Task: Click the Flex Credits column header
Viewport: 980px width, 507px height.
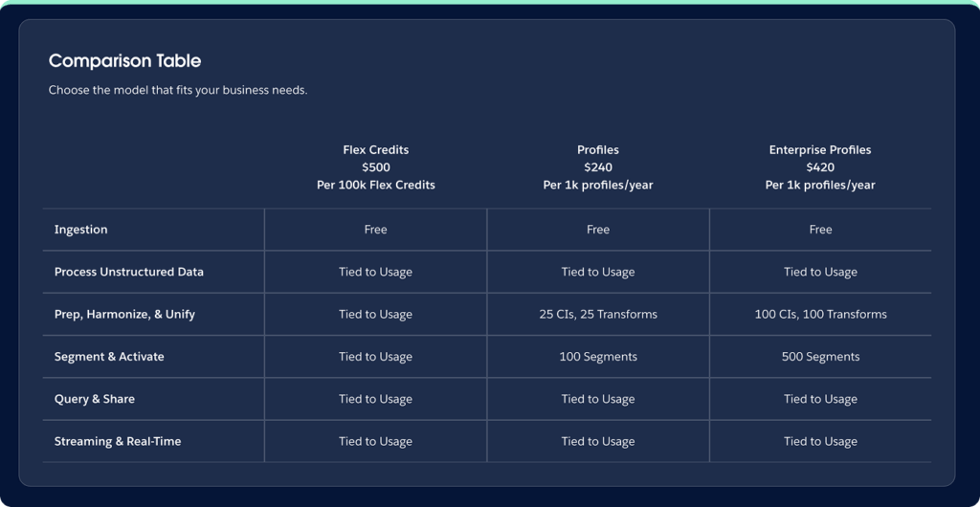Action: (x=375, y=150)
